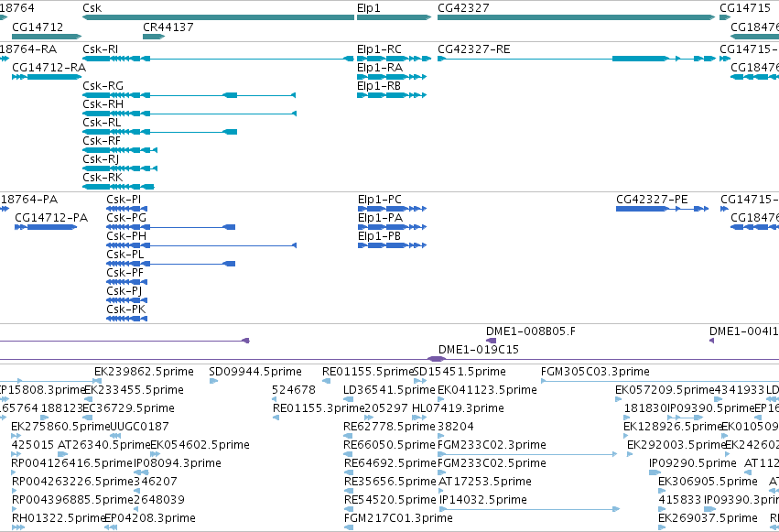Open the CG42327 gene label

pos(463,8)
